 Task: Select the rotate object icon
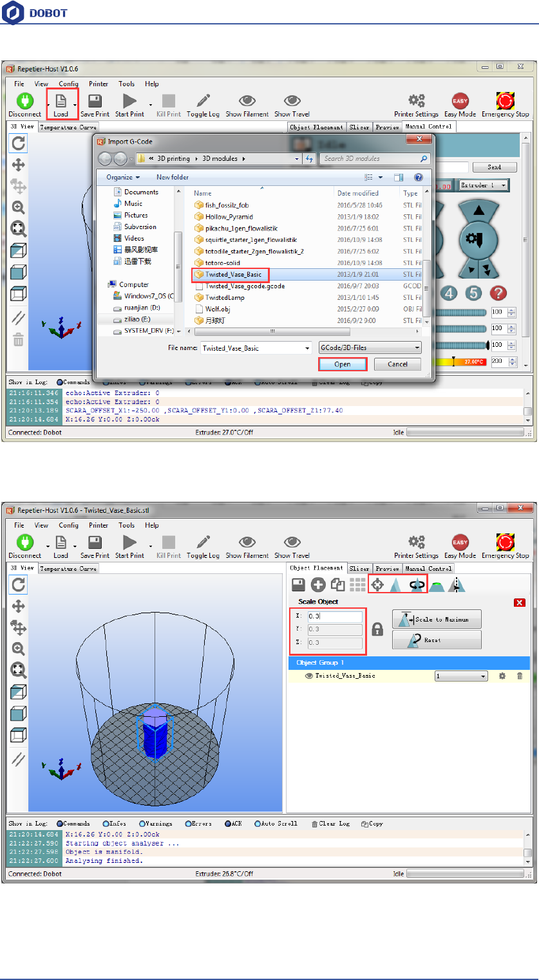pos(417,585)
